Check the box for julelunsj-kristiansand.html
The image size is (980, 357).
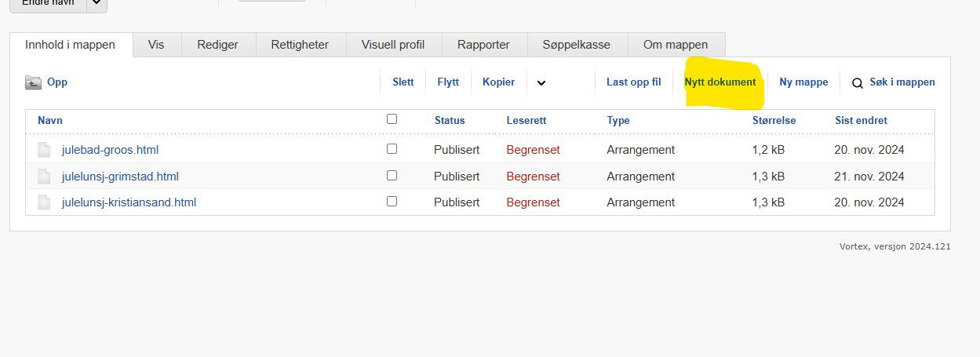[392, 201]
